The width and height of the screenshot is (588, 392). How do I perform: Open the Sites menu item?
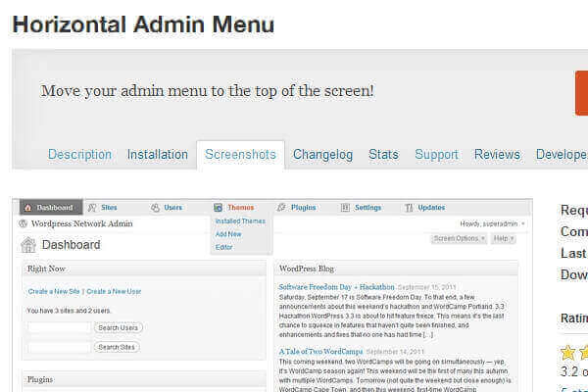pos(109,208)
